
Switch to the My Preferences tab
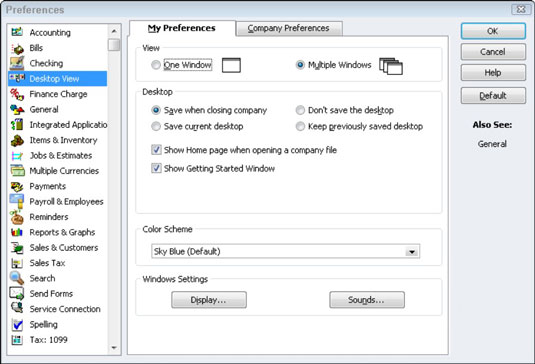point(182,28)
